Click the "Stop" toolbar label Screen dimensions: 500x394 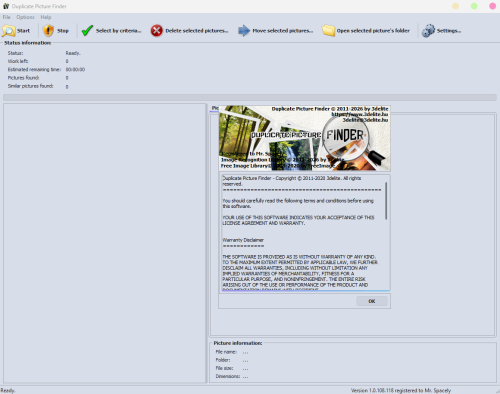63,31
